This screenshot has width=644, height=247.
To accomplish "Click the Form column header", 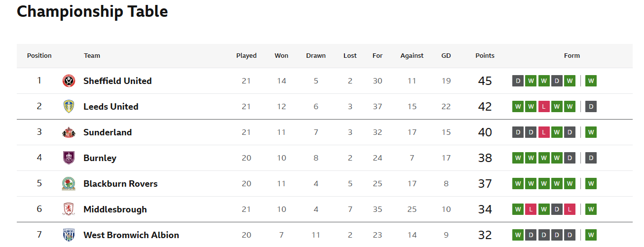I will [572, 56].
